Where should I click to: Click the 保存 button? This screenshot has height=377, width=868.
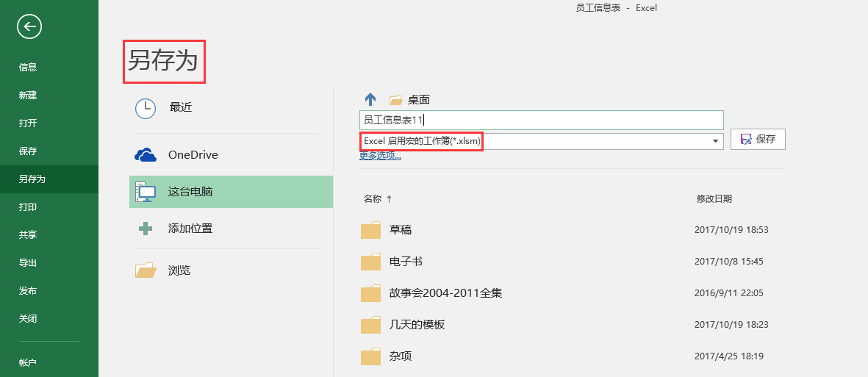pos(758,140)
